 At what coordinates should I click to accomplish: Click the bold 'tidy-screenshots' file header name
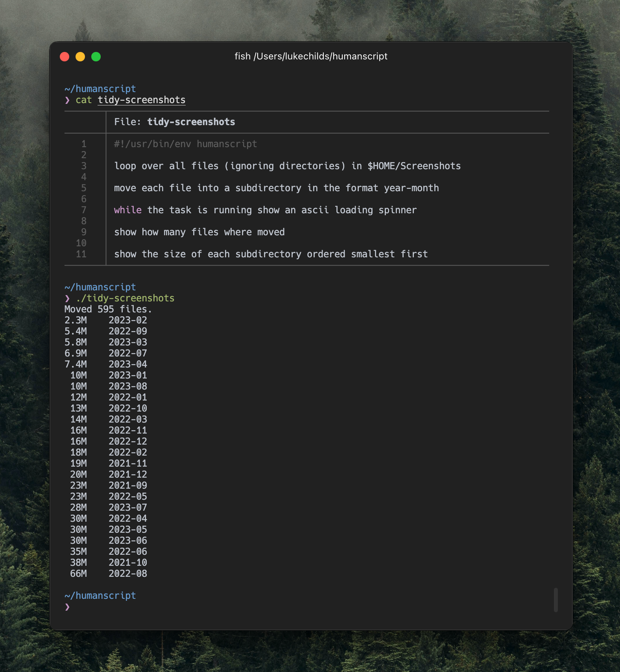pyautogui.click(x=191, y=122)
